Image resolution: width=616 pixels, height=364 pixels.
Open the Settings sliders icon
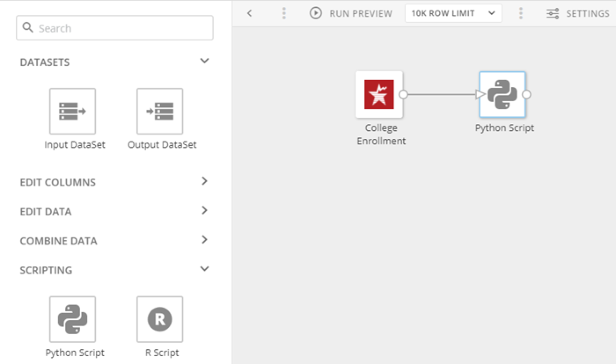click(552, 13)
